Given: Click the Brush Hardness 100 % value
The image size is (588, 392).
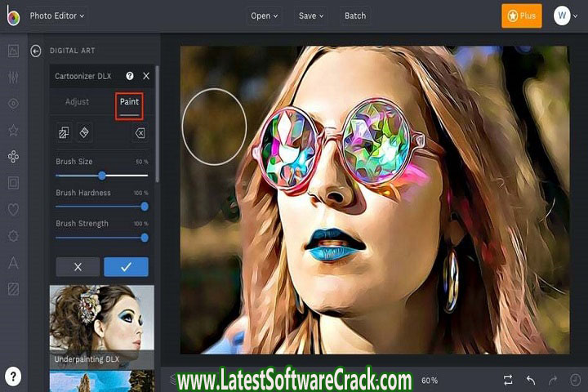Looking at the screenshot, I should pos(141,193).
